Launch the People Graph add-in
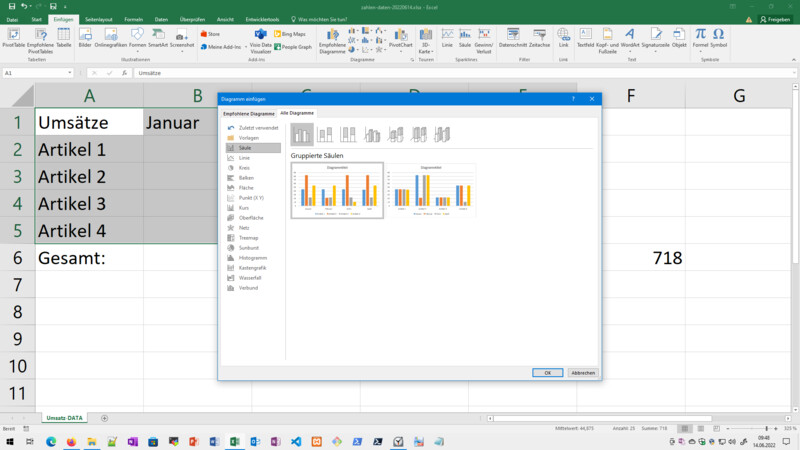This screenshot has height=450, width=800. coord(293,46)
